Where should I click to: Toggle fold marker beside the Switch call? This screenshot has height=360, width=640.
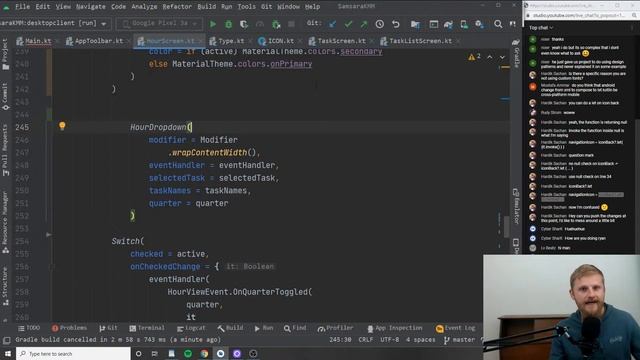[x=49, y=235]
